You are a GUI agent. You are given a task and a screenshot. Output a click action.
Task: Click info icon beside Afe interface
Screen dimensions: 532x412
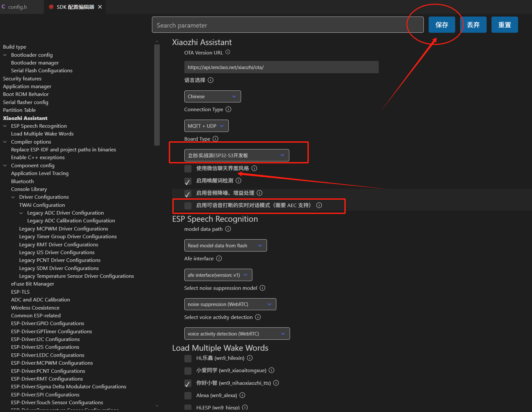pos(219,258)
